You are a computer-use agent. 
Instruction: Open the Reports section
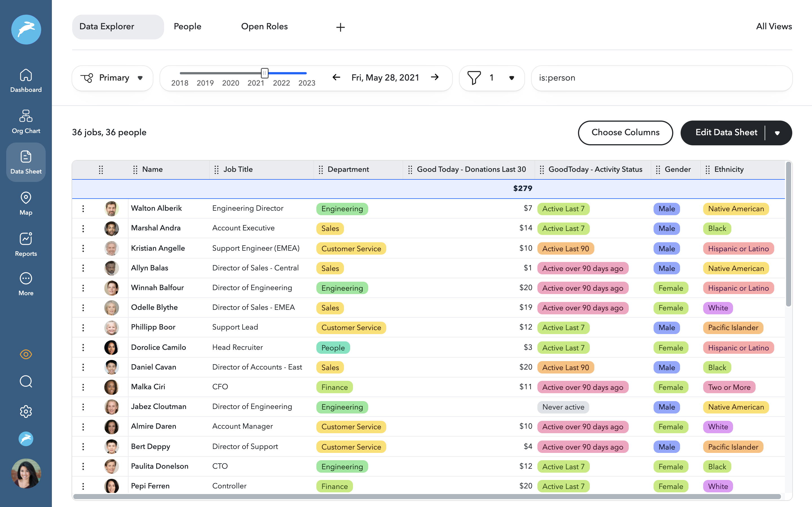(26, 244)
